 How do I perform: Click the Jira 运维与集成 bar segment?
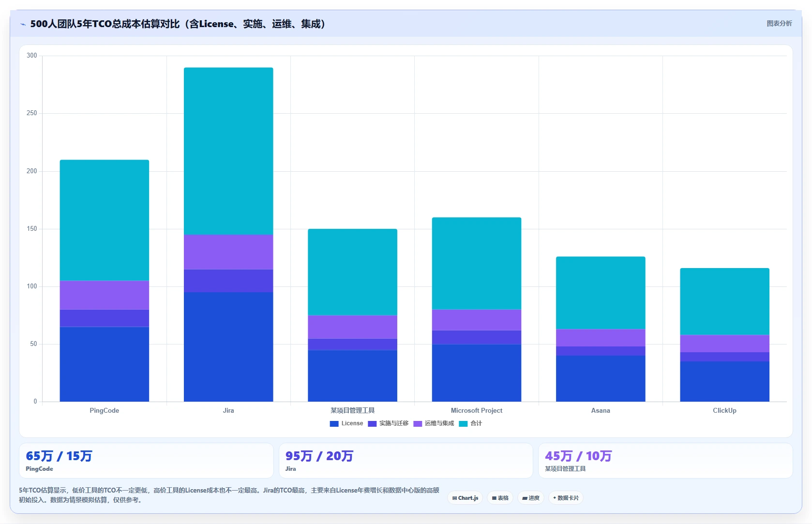point(228,252)
